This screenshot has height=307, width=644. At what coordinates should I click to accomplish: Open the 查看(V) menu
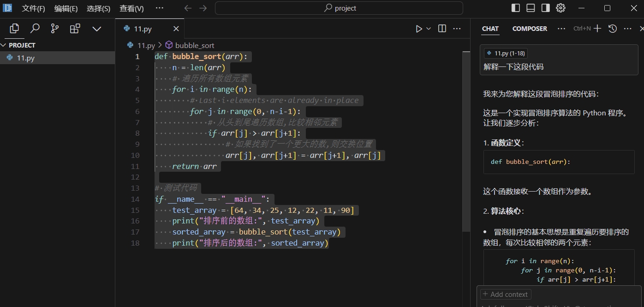(131, 8)
